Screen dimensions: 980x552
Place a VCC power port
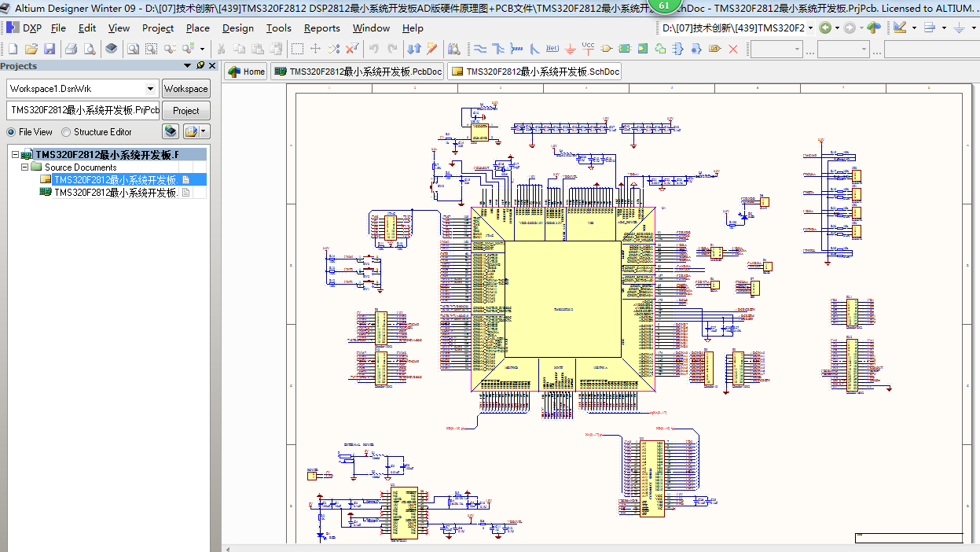[589, 49]
